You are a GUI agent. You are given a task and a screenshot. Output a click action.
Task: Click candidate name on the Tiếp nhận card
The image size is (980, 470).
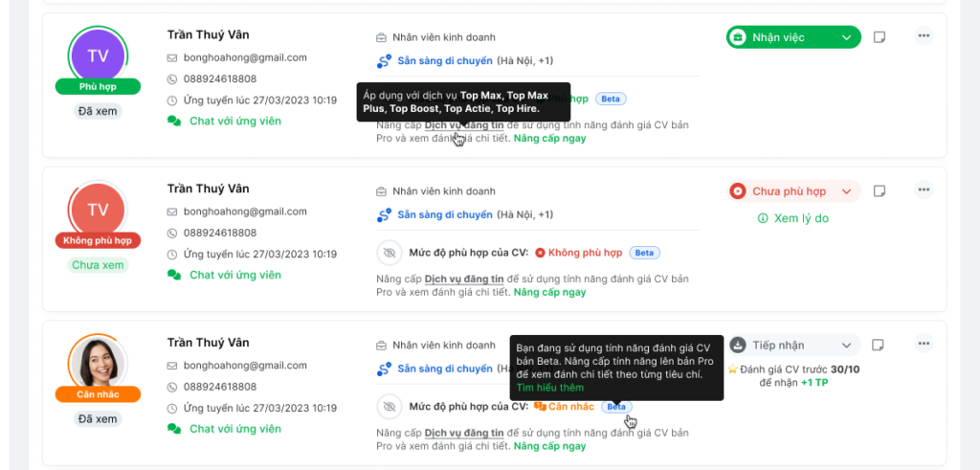[x=208, y=342]
